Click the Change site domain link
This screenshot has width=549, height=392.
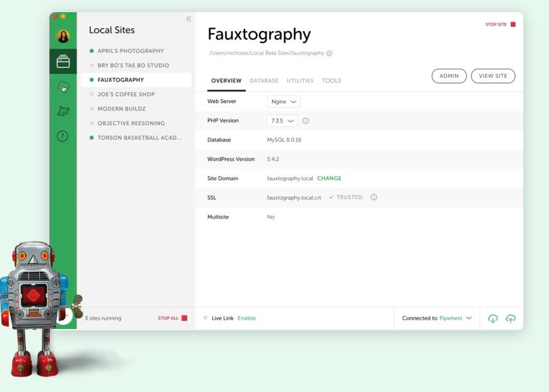[329, 178]
